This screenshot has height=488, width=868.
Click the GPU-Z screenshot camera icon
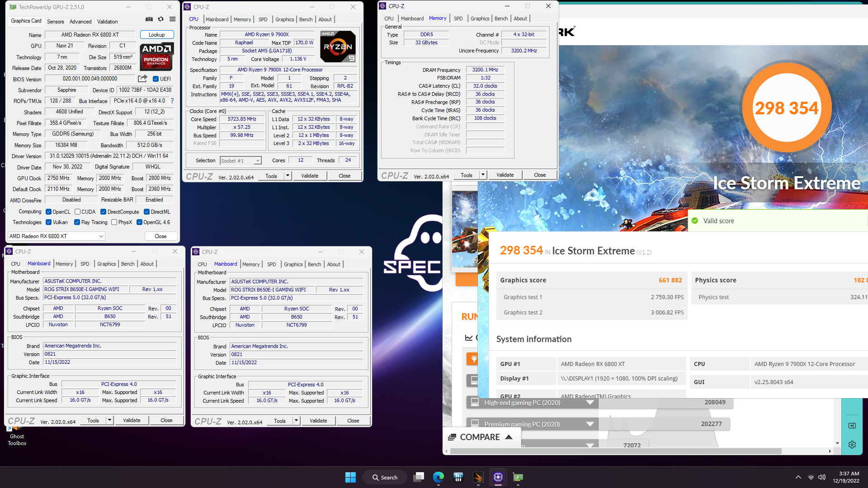click(x=149, y=19)
